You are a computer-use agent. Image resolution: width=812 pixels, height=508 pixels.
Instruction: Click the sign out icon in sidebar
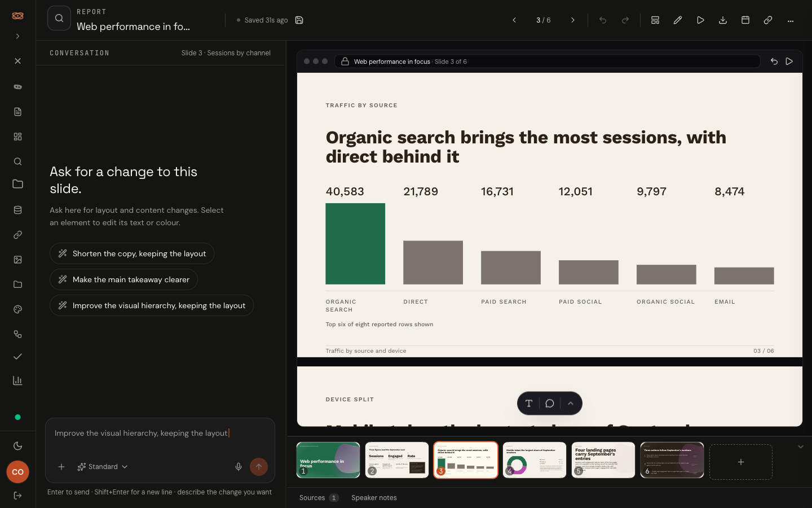tap(17, 496)
